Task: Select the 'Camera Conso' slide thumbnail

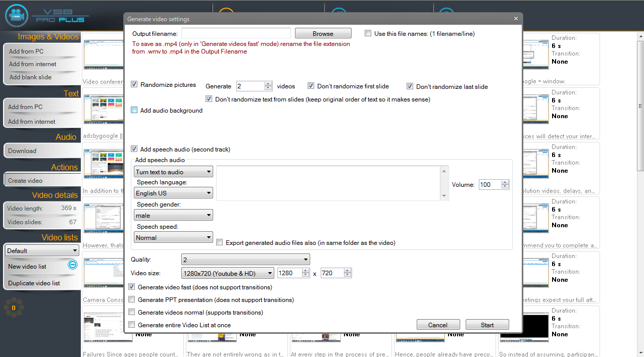Action: pos(103,272)
